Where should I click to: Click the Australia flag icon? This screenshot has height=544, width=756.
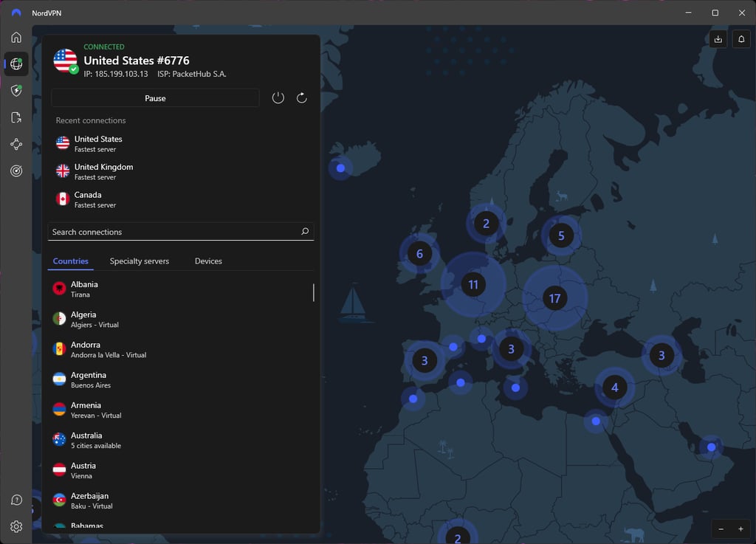point(59,439)
